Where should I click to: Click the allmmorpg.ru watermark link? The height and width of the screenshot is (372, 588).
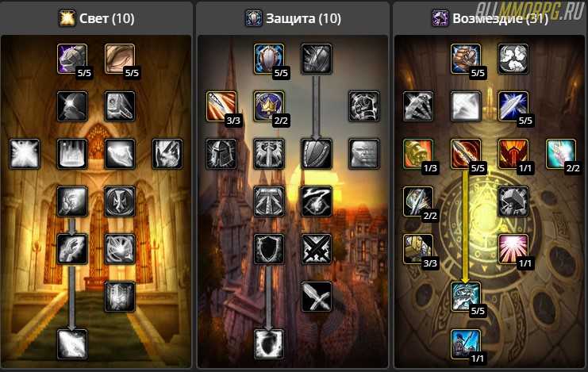point(530,11)
